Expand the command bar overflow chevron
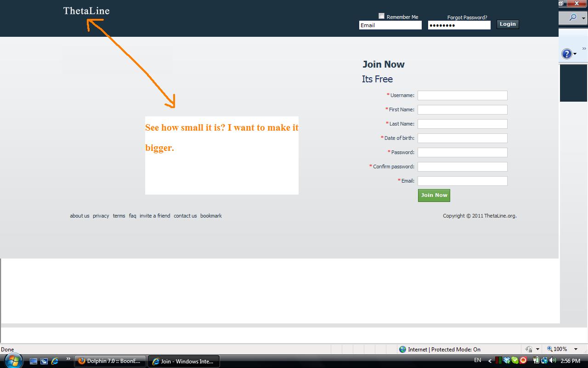The image size is (588, 368). tap(584, 48)
